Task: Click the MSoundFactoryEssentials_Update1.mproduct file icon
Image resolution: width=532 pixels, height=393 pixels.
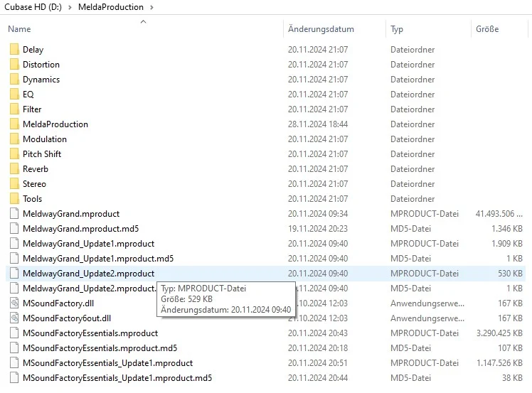Action: (14, 363)
